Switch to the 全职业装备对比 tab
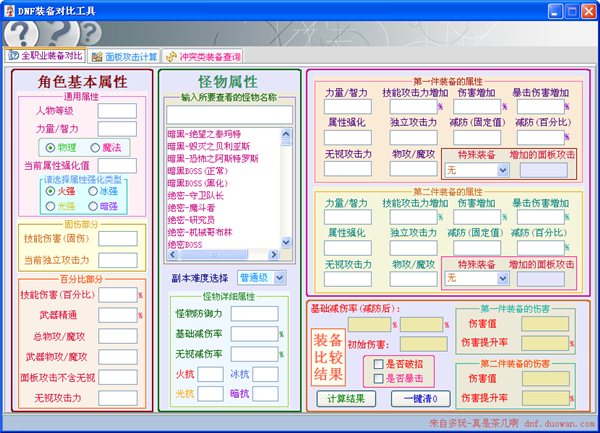Viewport: 600px width, 433px height. click(45, 56)
